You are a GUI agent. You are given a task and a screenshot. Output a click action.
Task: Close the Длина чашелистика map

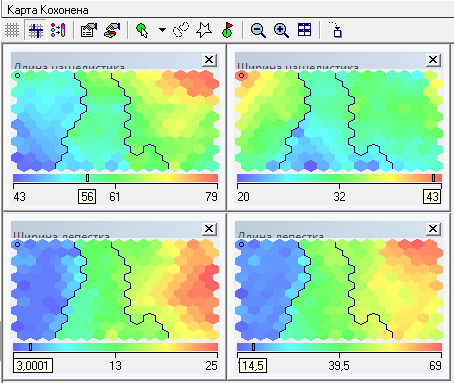(x=209, y=60)
